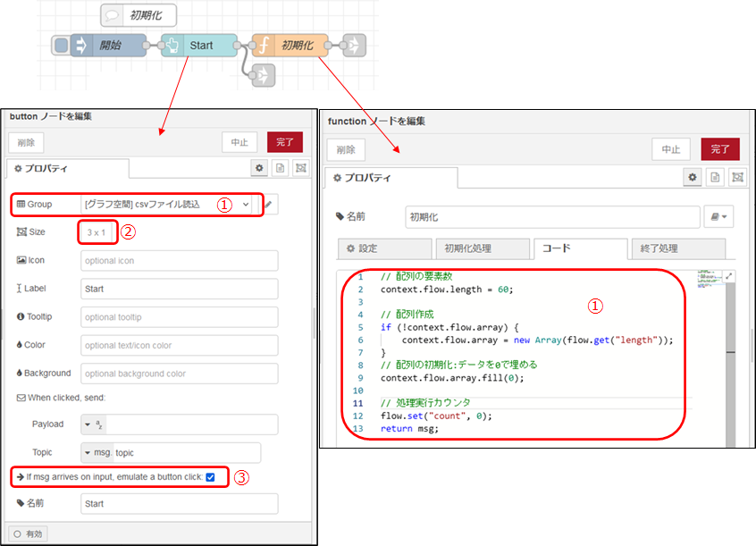Image resolution: width=756 pixels, height=546 pixels.
Task: Toggle emulate button click on input checkbox
Action: (210, 477)
